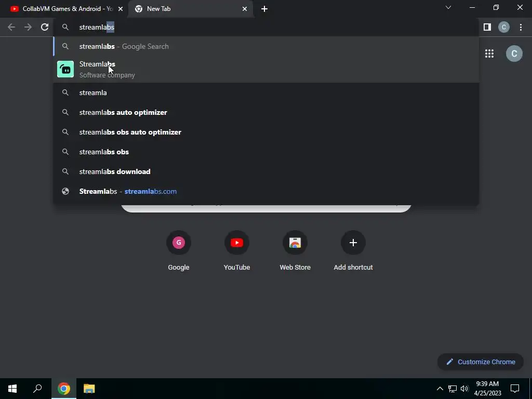Select the Streamlabs Software company suggestion

coord(266,69)
